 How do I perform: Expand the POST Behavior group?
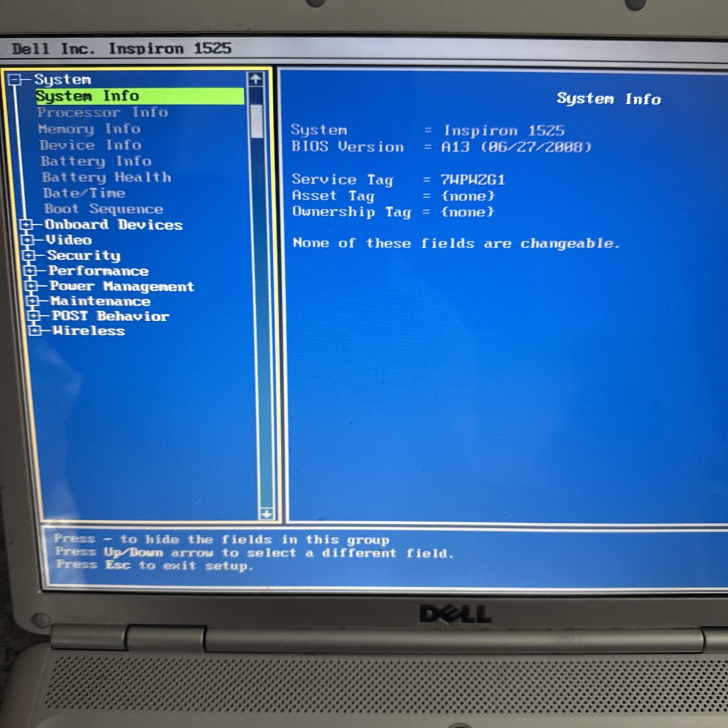click(x=34, y=316)
